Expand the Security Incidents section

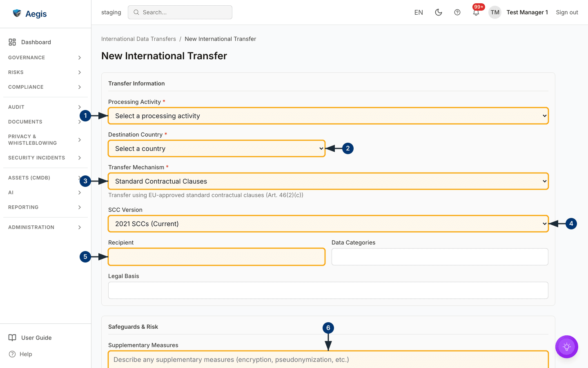[x=45, y=158]
